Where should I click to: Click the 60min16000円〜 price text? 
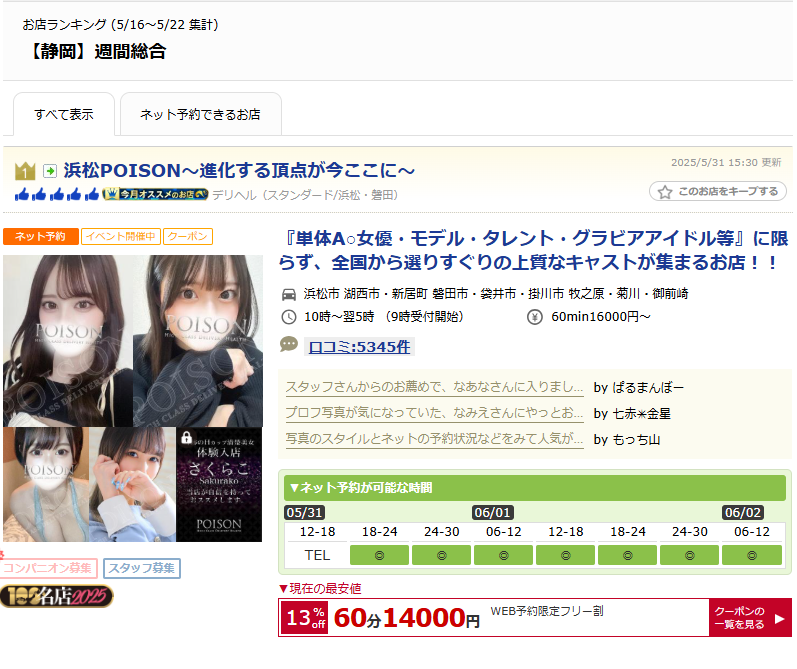(x=601, y=317)
